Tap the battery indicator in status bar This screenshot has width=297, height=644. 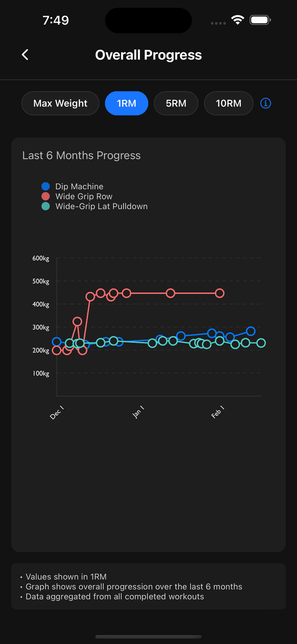coord(260,20)
